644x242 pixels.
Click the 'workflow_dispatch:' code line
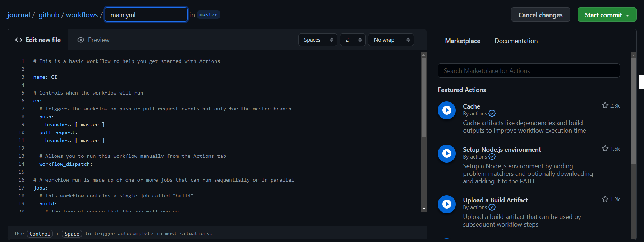tap(66, 164)
